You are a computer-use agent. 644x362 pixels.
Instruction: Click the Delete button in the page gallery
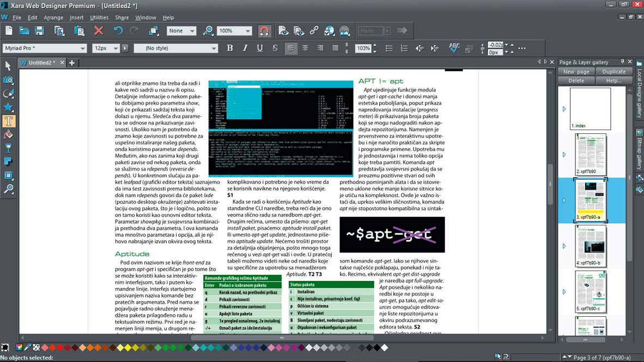[576, 81]
